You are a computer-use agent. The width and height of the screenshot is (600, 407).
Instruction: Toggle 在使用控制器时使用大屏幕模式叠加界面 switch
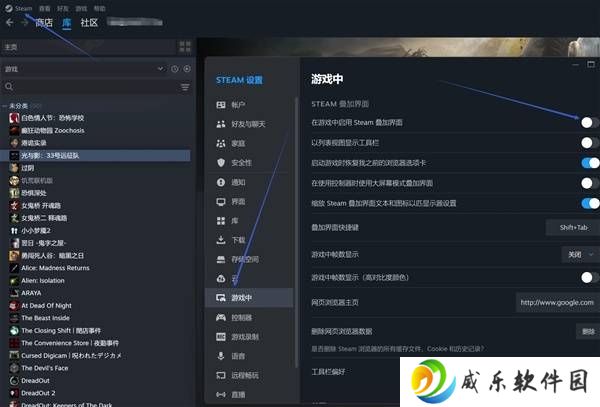[x=589, y=183]
